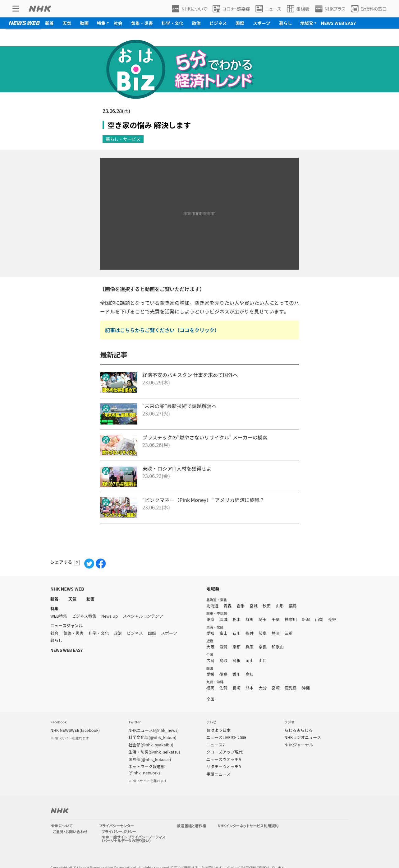
Task: Select 政治 in navigation bar
Action: coord(196,23)
